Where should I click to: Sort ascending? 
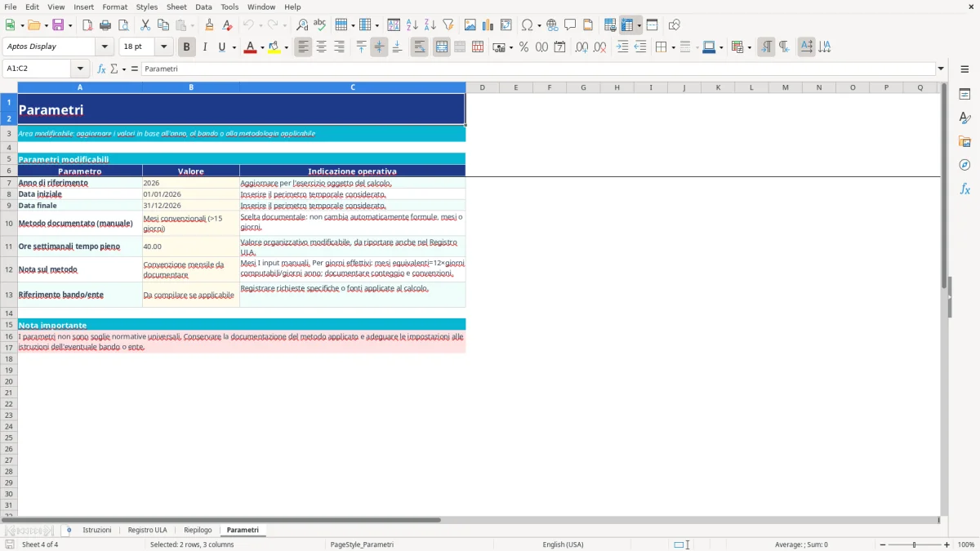pos(412,25)
